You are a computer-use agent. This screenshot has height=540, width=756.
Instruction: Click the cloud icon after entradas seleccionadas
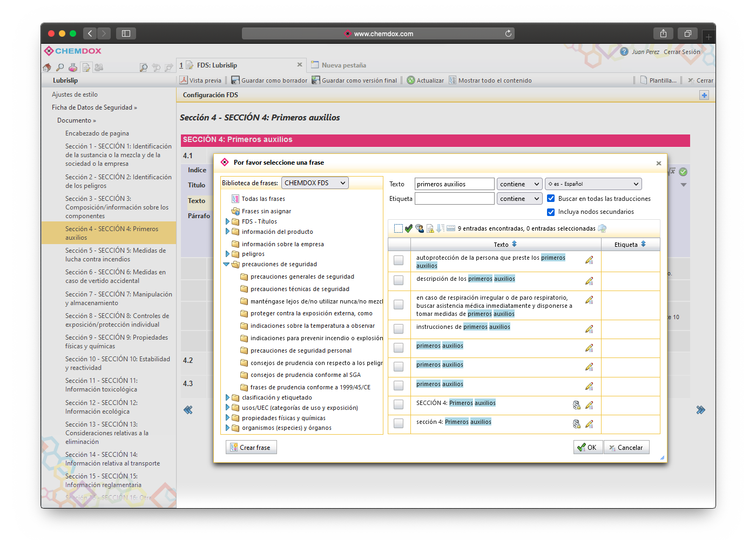coord(603,228)
